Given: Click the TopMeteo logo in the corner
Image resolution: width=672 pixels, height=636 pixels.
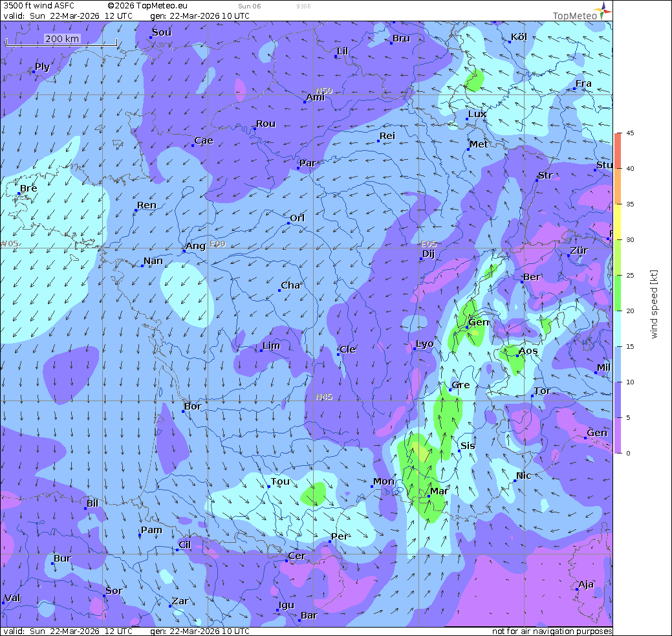Looking at the screenshot, I should pos(581,12).
